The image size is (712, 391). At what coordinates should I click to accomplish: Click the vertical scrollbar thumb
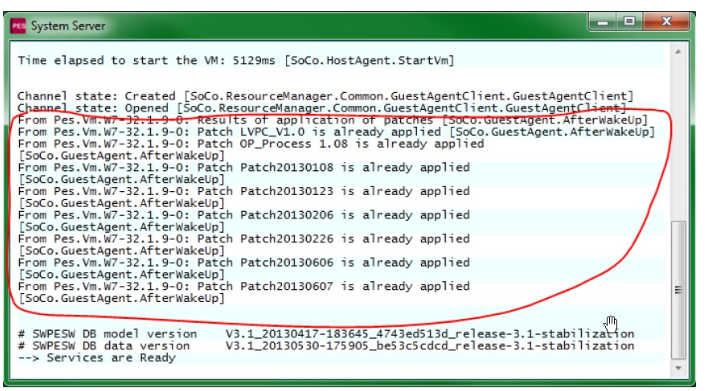click(x=678, y=290)
